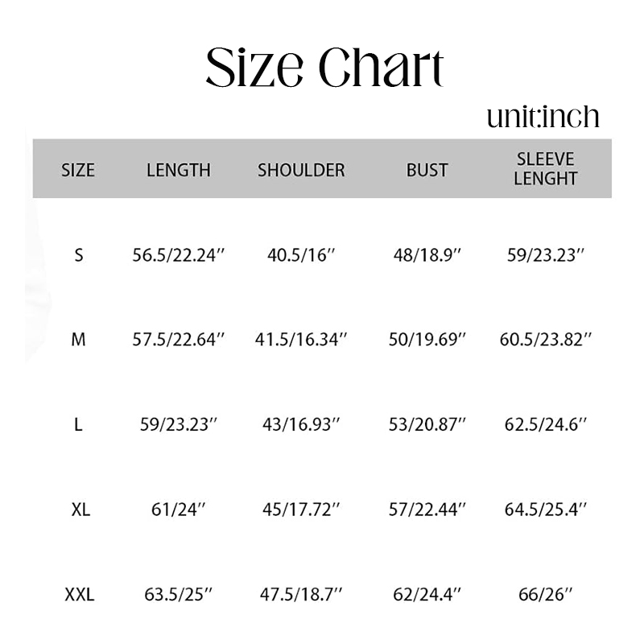The height and width of the screenshot is (644, 644).
Task: Click the L size row label
Action: (78, 424)
